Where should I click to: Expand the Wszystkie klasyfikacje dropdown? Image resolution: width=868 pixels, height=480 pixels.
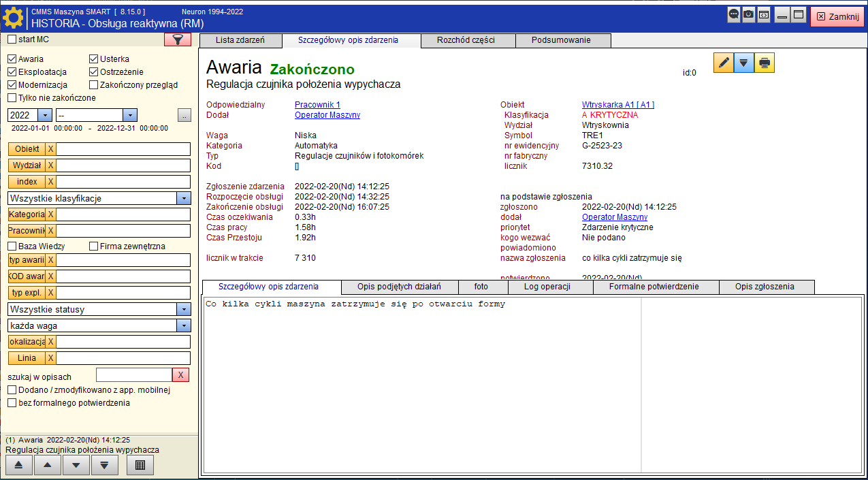click(x=183, y=198)
